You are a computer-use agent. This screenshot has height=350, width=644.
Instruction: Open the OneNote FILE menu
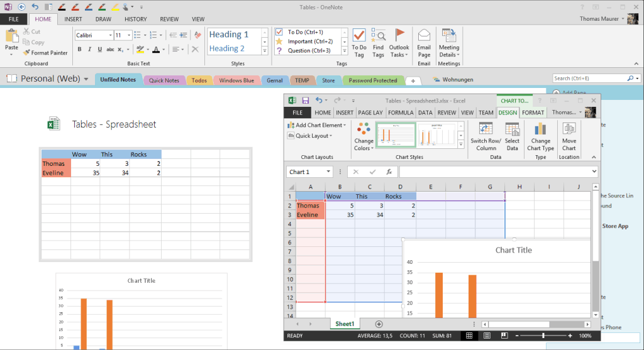point(14,19)
